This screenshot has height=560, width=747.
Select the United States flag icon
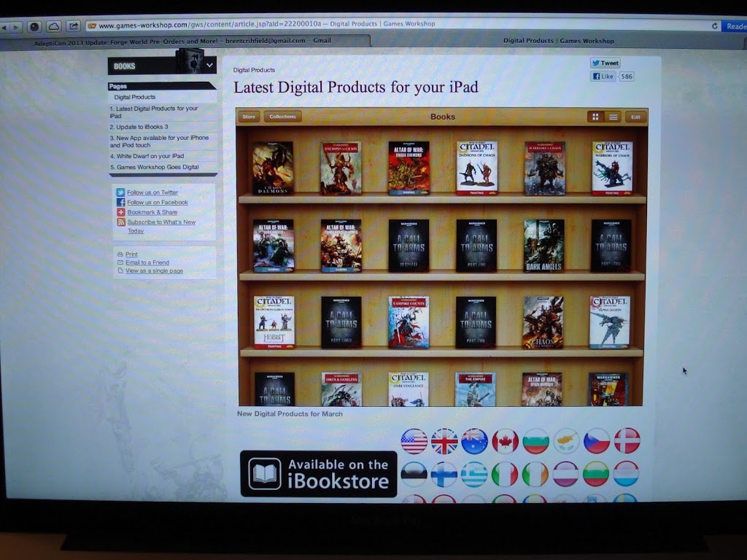click(414, 441)
